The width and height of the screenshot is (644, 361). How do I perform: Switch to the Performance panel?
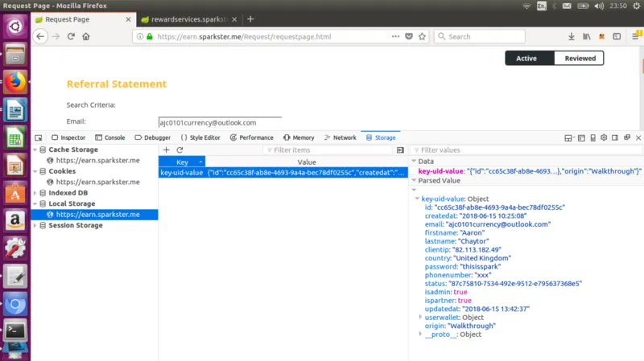252,137
